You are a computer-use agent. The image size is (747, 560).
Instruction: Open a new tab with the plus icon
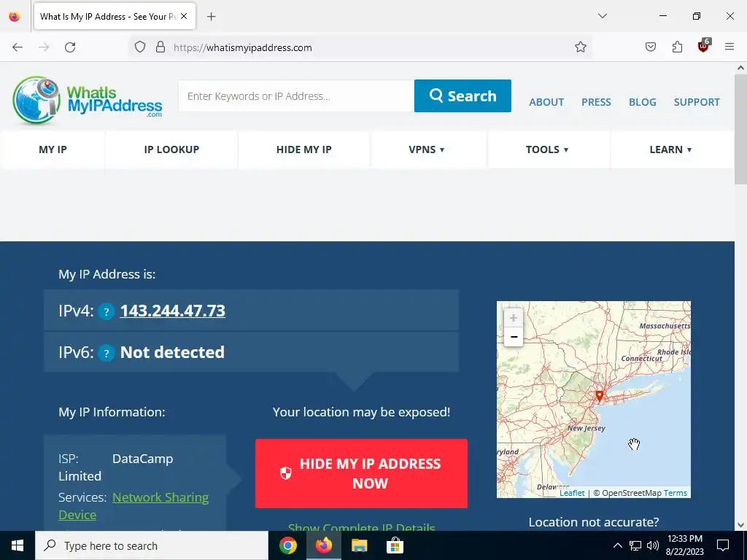click(x=212, y=17)
